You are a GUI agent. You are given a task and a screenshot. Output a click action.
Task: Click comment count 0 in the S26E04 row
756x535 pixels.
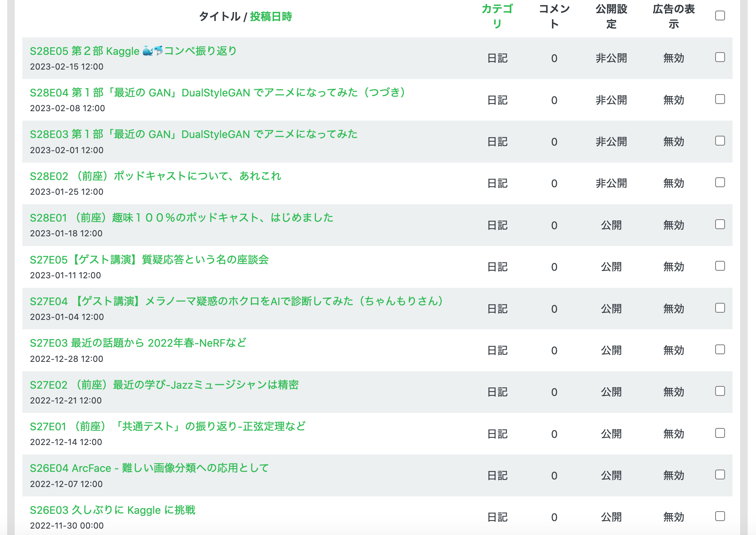(x=554, y=476)
